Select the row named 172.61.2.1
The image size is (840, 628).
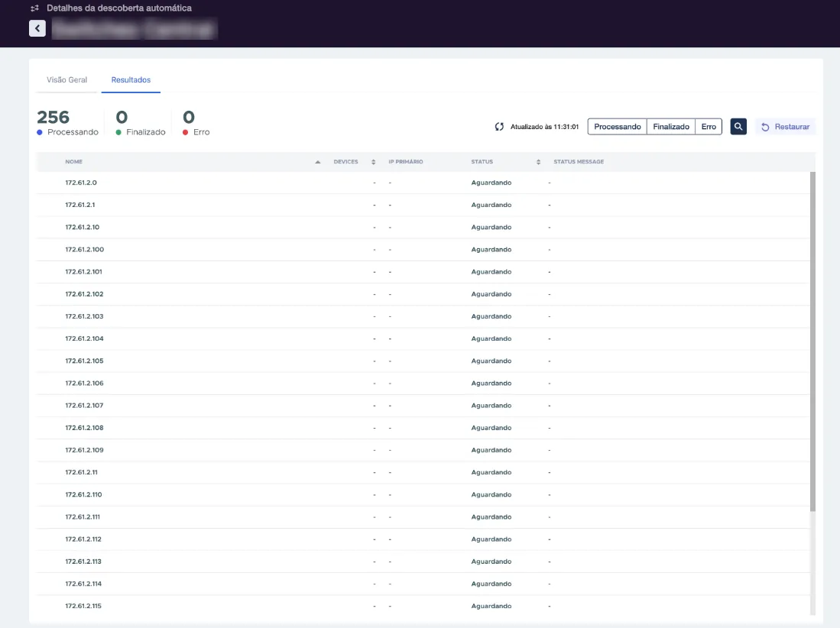point(423,205)
